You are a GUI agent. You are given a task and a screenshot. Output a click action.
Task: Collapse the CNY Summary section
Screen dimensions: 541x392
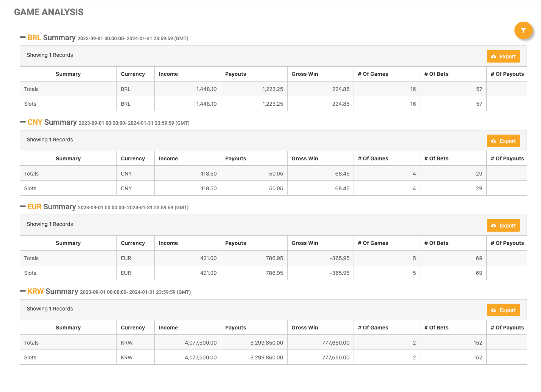click(23, 122)
